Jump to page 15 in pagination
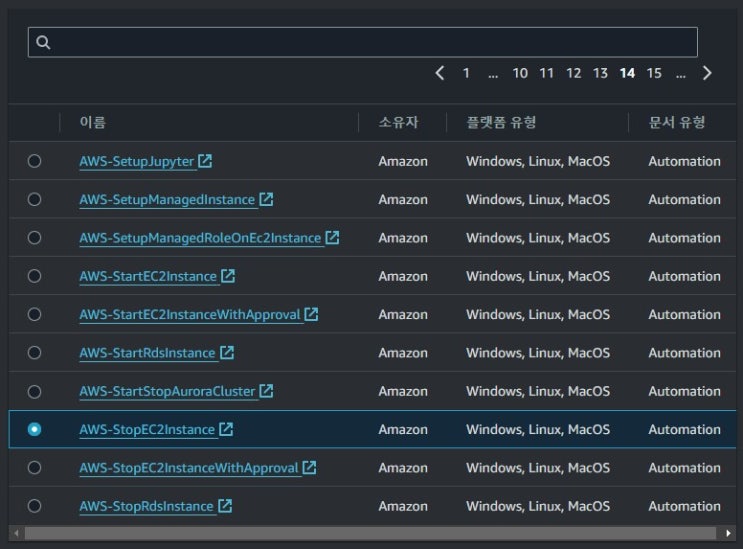 (654, 73)
